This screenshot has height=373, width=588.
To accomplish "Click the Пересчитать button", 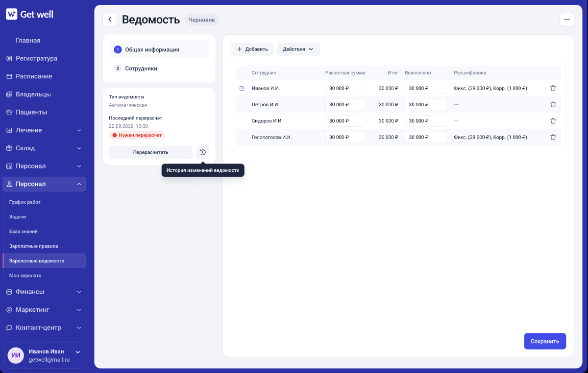I will (x=151, y=152).
